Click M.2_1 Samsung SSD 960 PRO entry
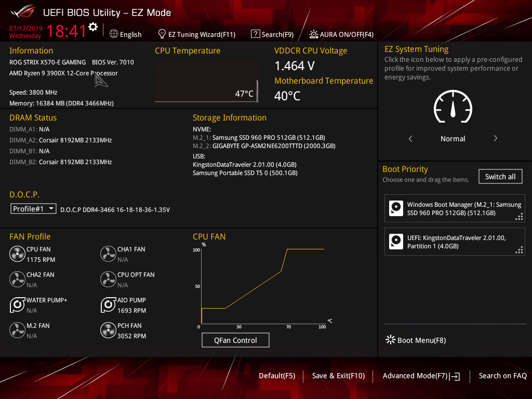The image size is (532, 399). 259,137
